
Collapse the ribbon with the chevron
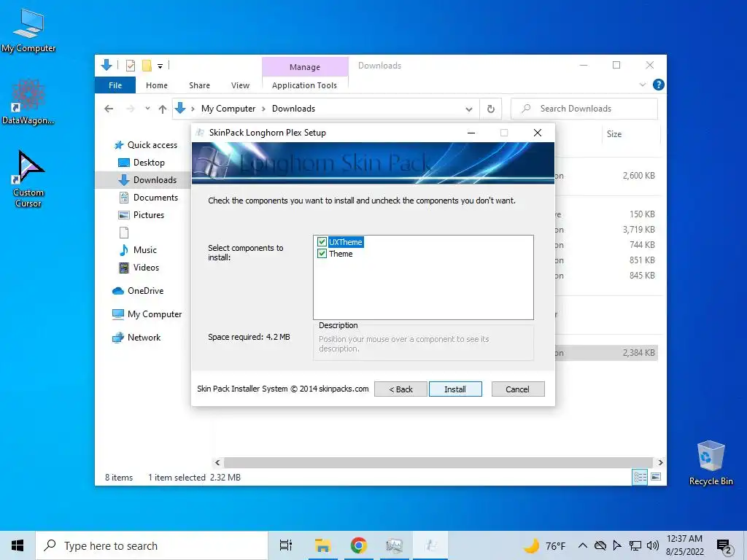coord(642,85)
